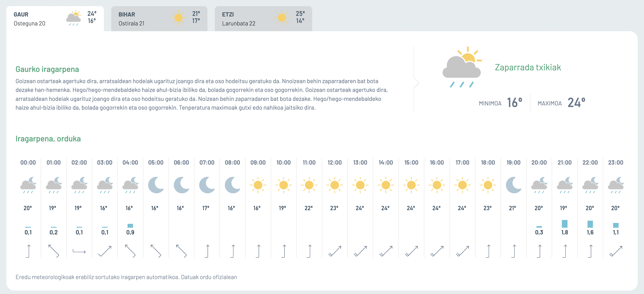
Task: Click the large Zaparrada txikiak weather icon
Action: [462, 67]
